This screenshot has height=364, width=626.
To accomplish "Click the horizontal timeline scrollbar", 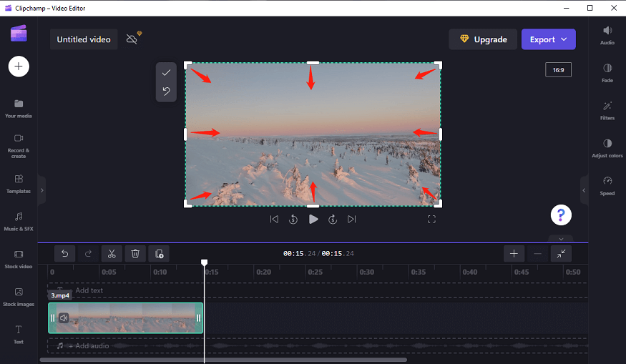I will point(223,360).
